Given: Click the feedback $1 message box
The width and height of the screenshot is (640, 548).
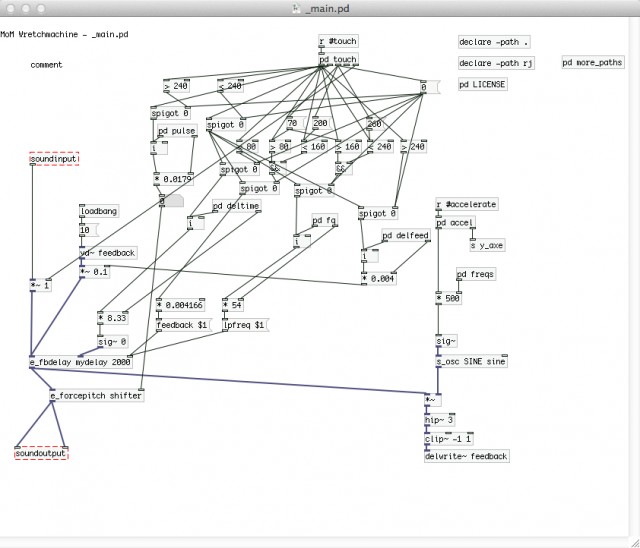Looking at the screenshot, I should tap(182, 325).
